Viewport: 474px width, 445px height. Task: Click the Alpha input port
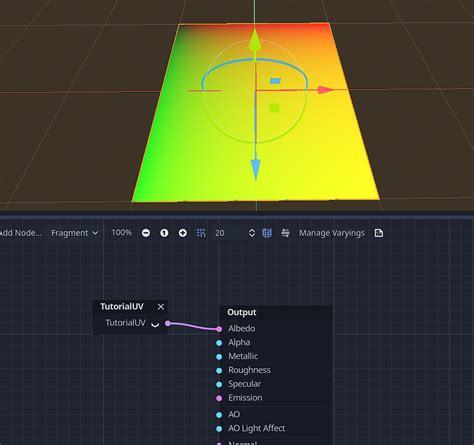pyautogui.click(x=219, y=343)
